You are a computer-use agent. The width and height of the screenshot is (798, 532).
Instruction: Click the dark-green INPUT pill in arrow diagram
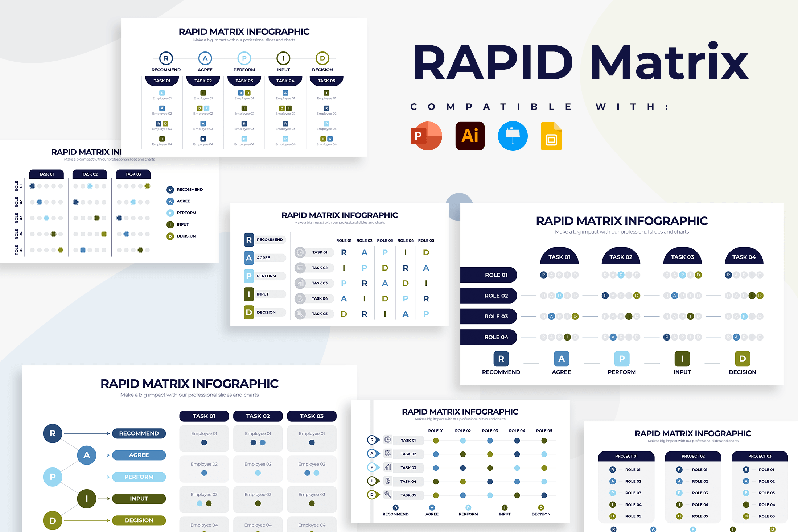[x=139, y=499]
